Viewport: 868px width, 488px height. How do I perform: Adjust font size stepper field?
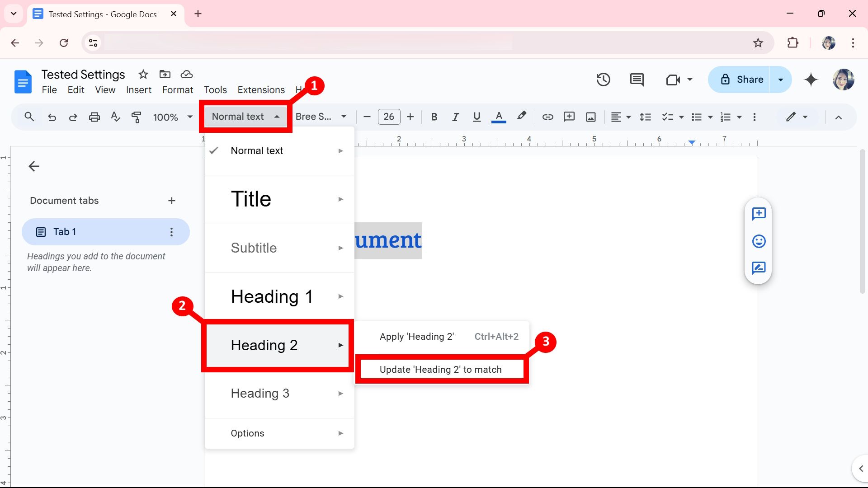[x=389, y=117]
